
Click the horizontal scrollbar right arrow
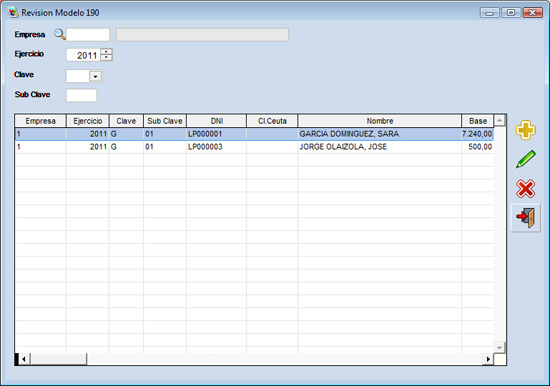pos(488,359)
